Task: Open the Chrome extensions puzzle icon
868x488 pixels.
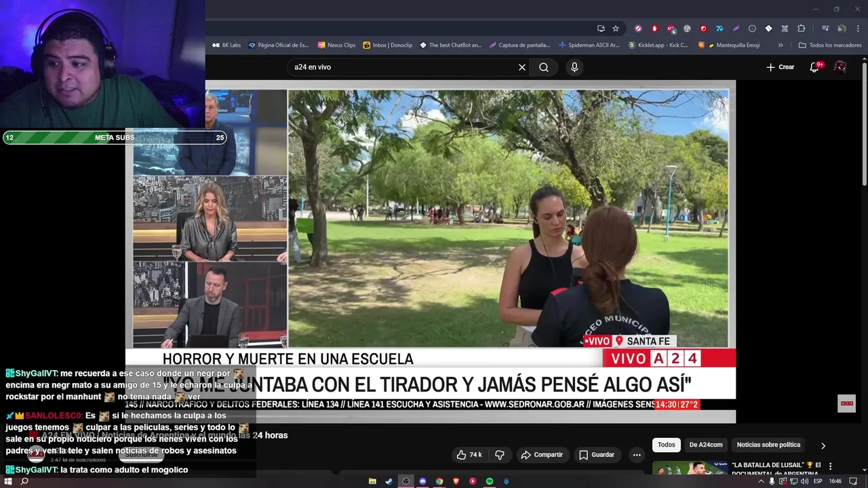Action: pyautogui.click(x=802, y=28)
